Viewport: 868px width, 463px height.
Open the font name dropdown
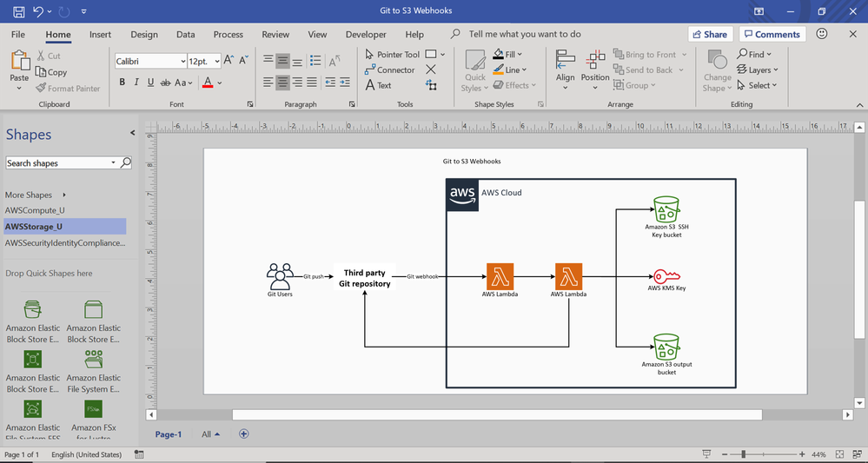coord(182,62)
